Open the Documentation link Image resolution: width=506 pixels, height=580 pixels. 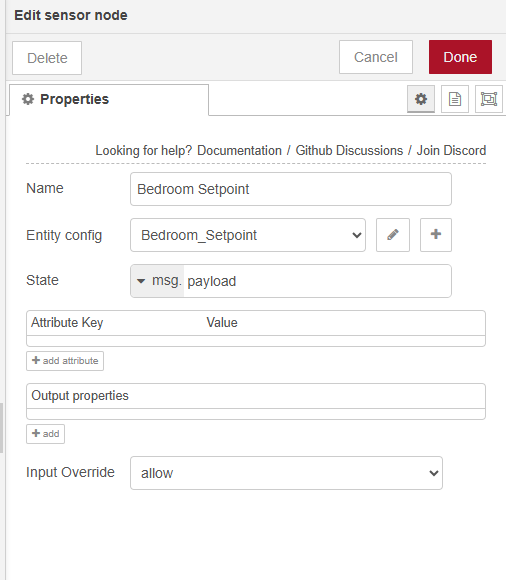coord(239,151)
